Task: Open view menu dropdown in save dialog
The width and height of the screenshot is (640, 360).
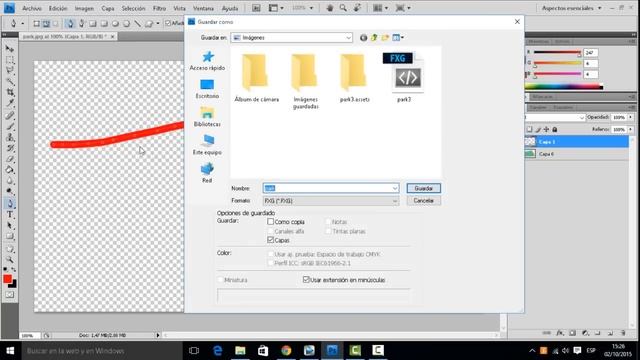Action: (398, 38)
